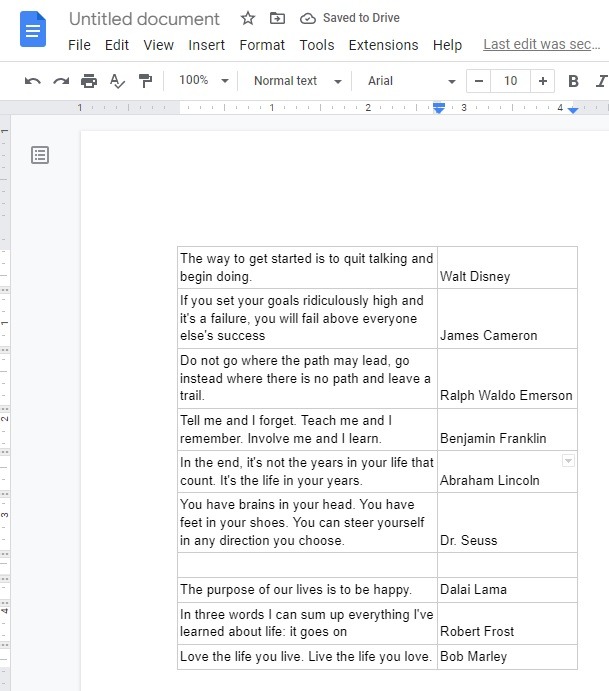This screenshot has height=691, width=609.
Task: Toggle bold formatting
Action: tap(573, 81)
